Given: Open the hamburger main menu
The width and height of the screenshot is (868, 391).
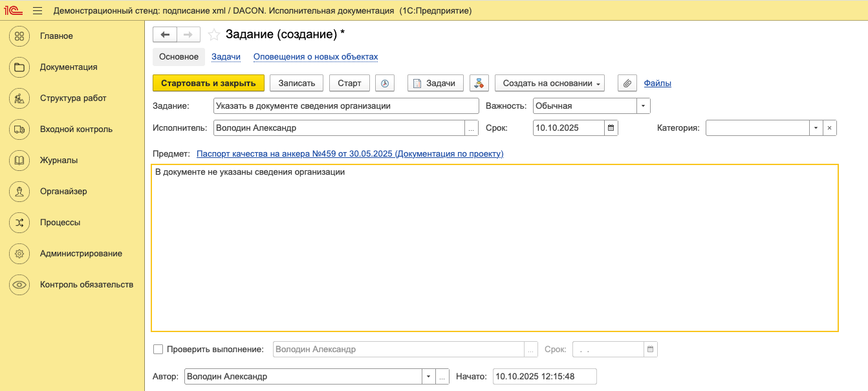Looking at the screenshot, I should tap(37, 11).
